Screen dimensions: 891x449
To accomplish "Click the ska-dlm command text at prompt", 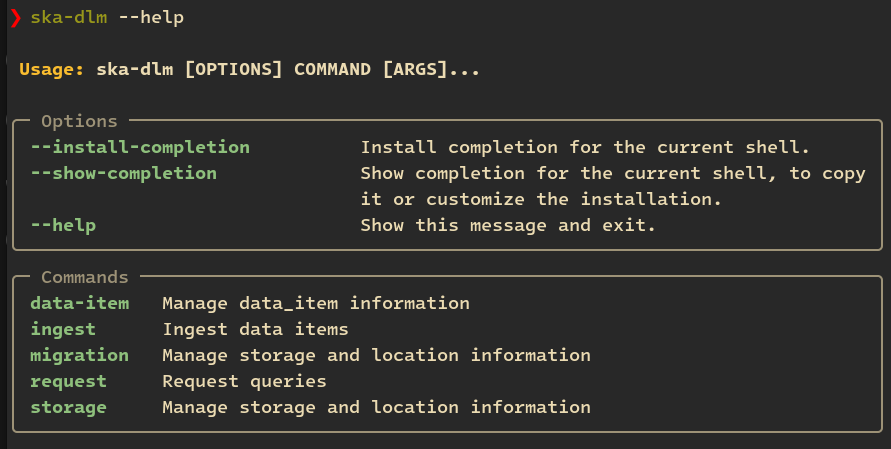I will [x=68, y=18].
